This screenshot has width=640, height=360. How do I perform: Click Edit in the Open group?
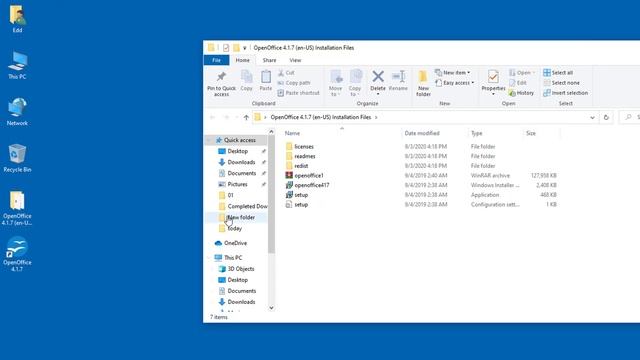(518, 83)
